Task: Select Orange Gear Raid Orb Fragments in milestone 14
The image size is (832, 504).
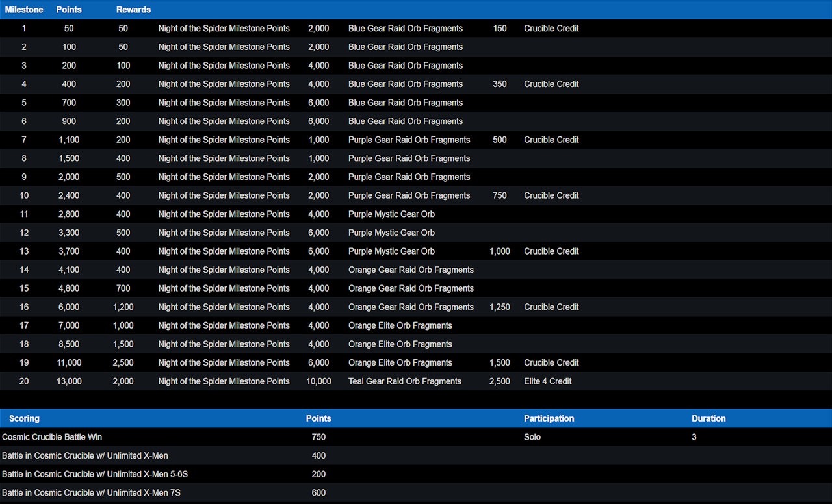Action: pyautogui.click(x=411, y=270)
